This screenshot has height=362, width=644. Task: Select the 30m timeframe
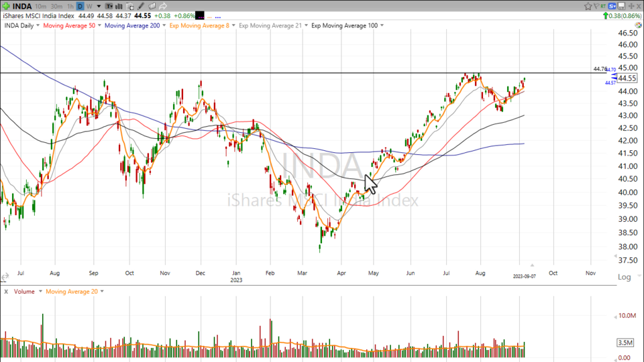click(x=56, y=6)
